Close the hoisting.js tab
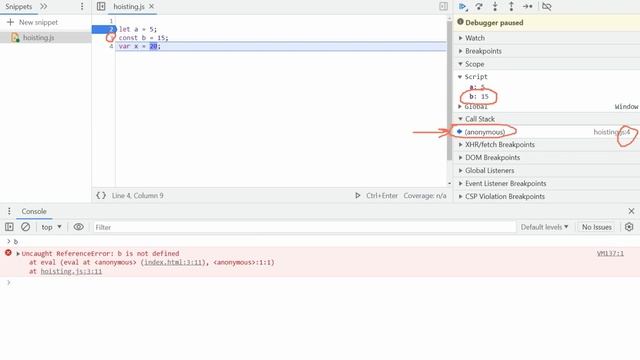This screenshot has width=640, height=360. pos(151,7)
